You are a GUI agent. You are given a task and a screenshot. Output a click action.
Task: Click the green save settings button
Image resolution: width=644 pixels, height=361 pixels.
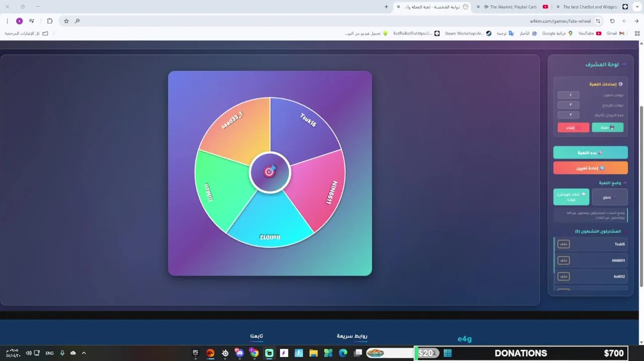tap(607, 127)
